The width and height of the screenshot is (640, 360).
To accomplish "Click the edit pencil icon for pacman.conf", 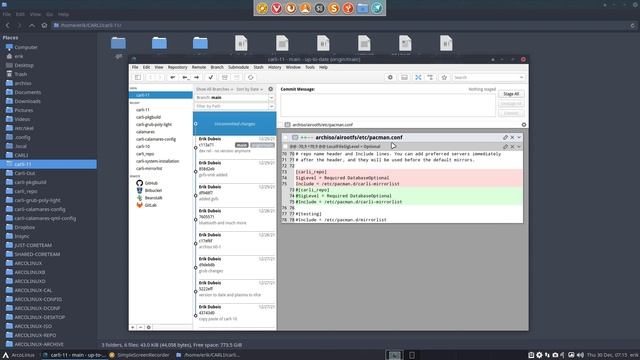I will pos(505,137).
